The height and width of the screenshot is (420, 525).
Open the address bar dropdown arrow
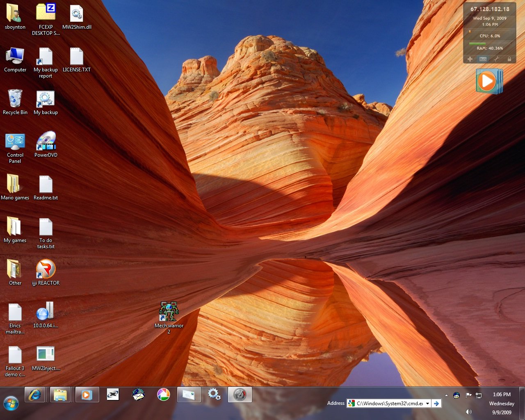click(428, 403)
